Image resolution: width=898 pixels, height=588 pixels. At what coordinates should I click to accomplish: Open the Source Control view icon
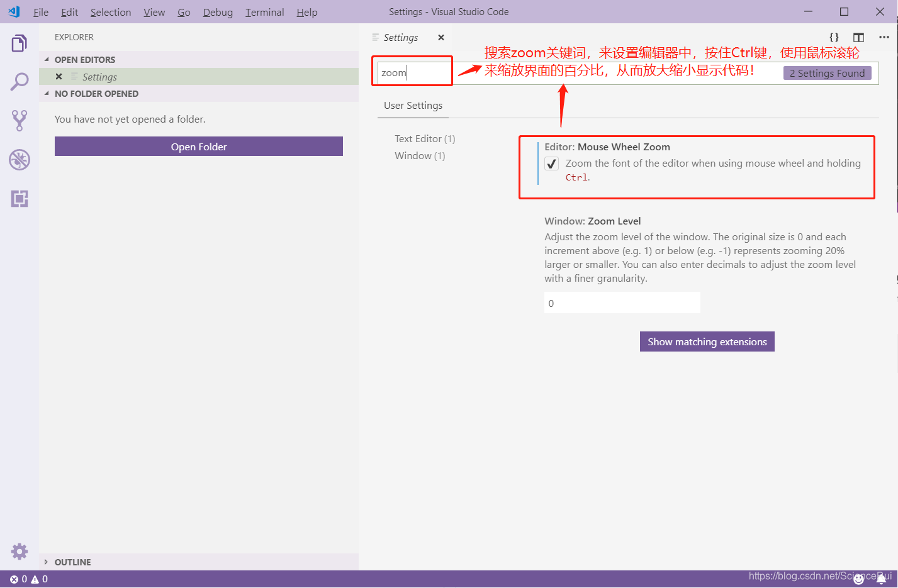(20, 121)
